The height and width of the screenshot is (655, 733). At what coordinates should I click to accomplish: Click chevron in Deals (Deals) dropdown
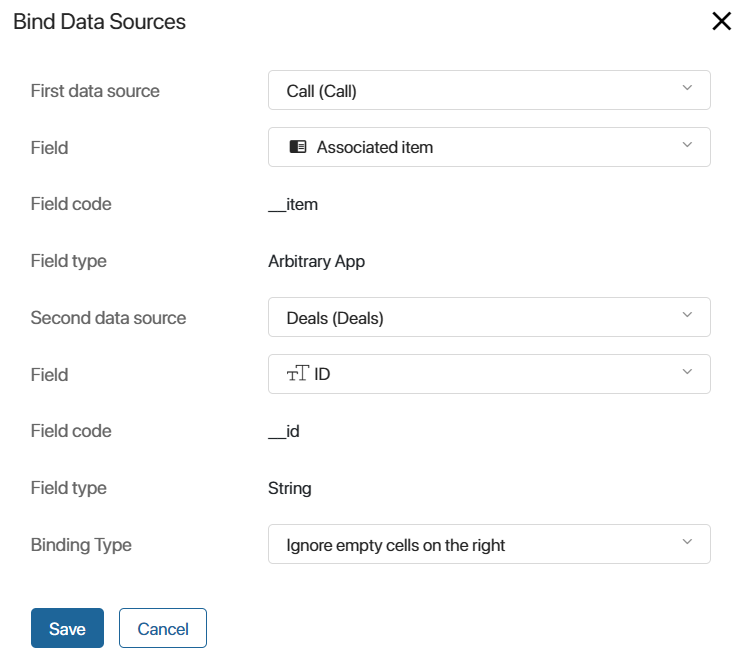pos(687,315)
